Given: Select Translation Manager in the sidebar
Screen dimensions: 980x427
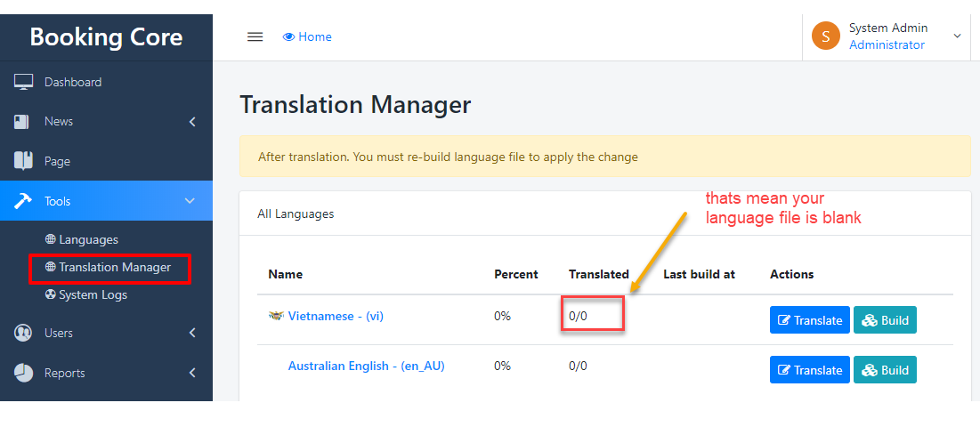Looking at the screenshot, I should click(114, 267).
